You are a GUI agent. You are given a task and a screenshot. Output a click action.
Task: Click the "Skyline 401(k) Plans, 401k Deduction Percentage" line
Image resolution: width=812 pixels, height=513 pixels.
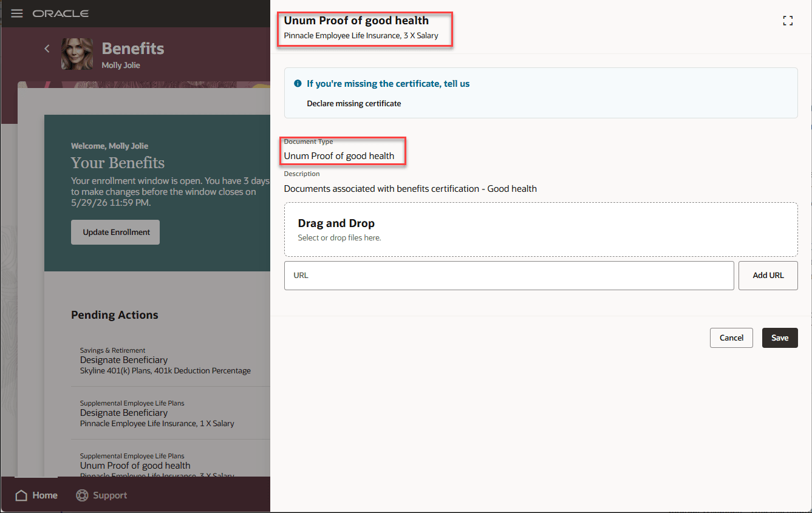pyautogui.click(x=165, y=371)
